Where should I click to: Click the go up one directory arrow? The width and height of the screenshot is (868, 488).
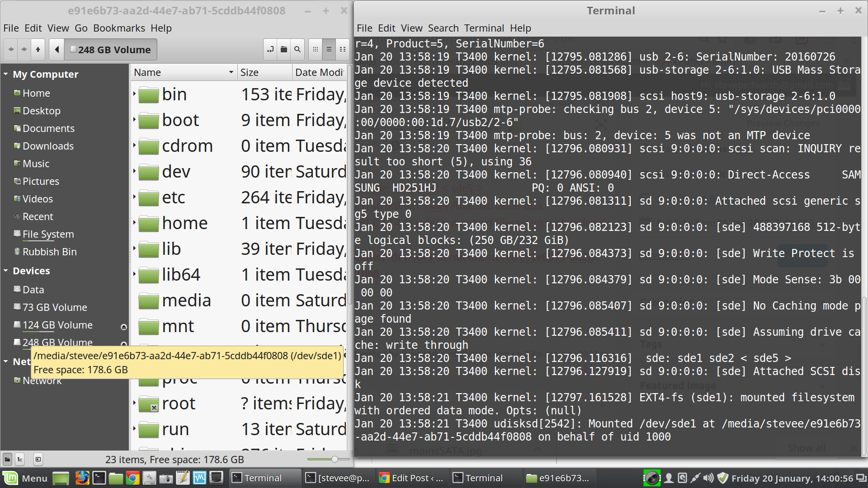pos(38,50)
